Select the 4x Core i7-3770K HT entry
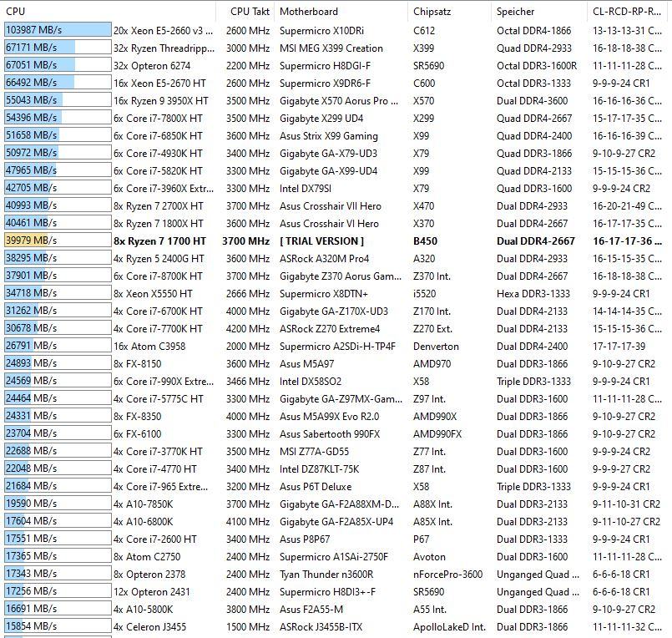672x638 pixels. (158, 453)
